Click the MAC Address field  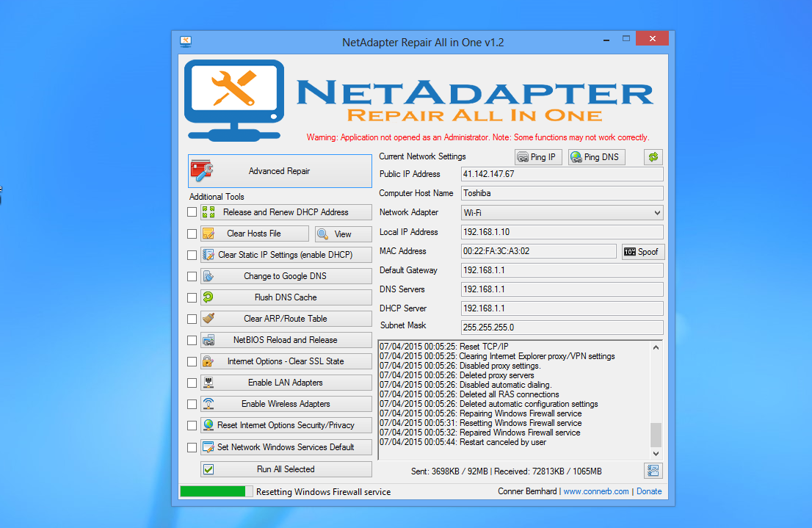click(x=539, y=251)
